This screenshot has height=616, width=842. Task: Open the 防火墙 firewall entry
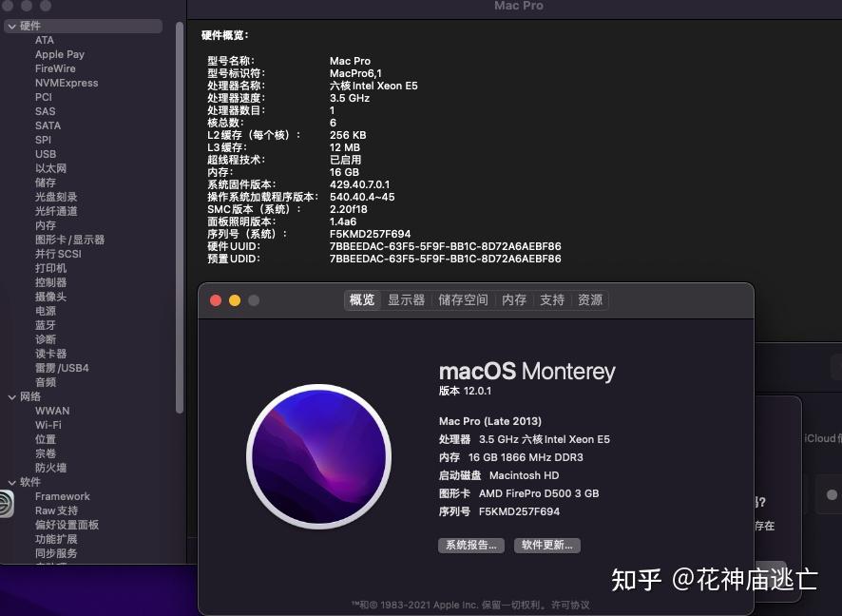(x=51, y=468)
